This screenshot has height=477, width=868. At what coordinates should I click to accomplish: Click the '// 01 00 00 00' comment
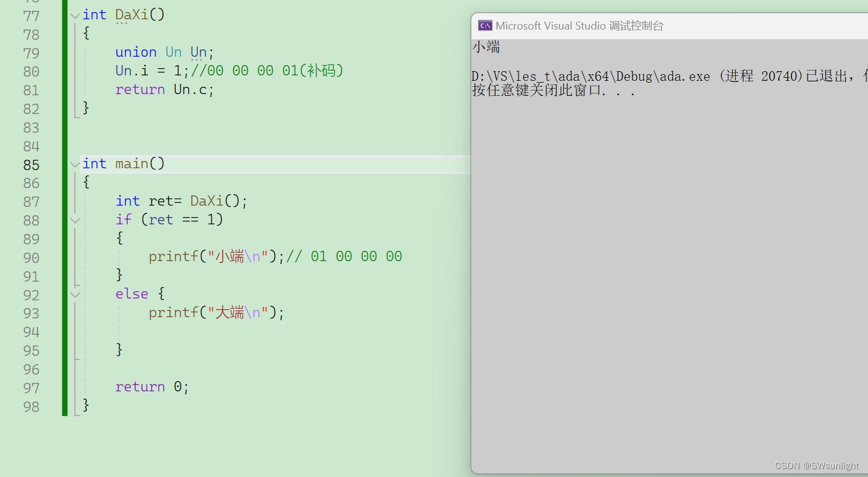(344, 256)
